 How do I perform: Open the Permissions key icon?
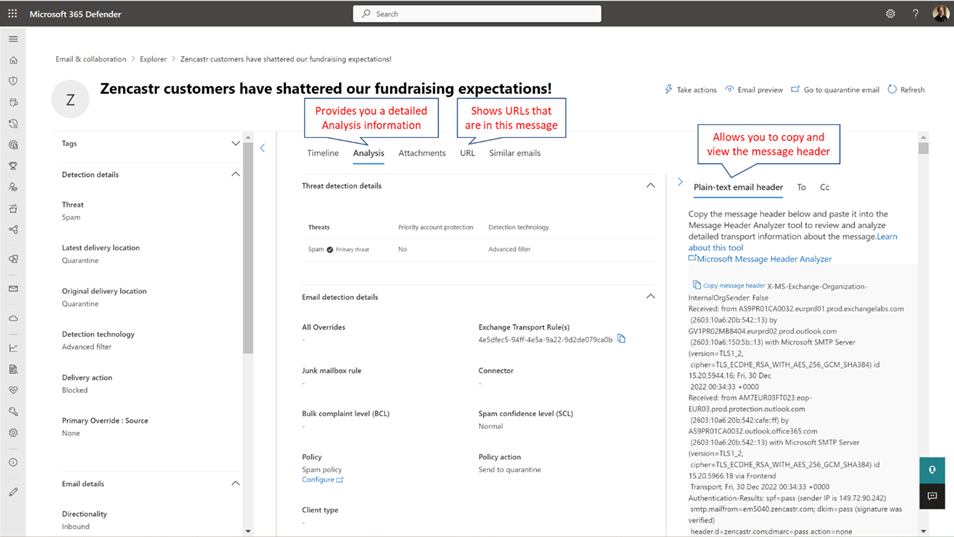point(13,412)
